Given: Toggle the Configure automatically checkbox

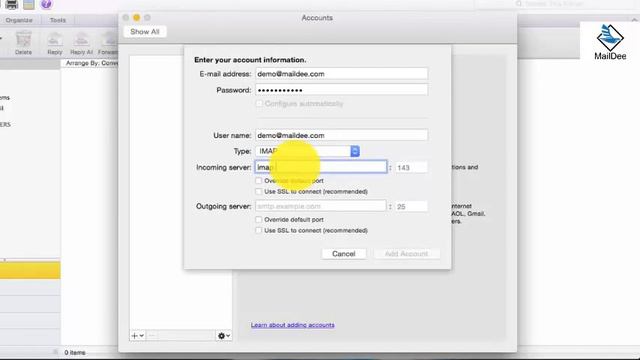Looking at the screenshot, I should pyautogui.click(x=259, y=104).
